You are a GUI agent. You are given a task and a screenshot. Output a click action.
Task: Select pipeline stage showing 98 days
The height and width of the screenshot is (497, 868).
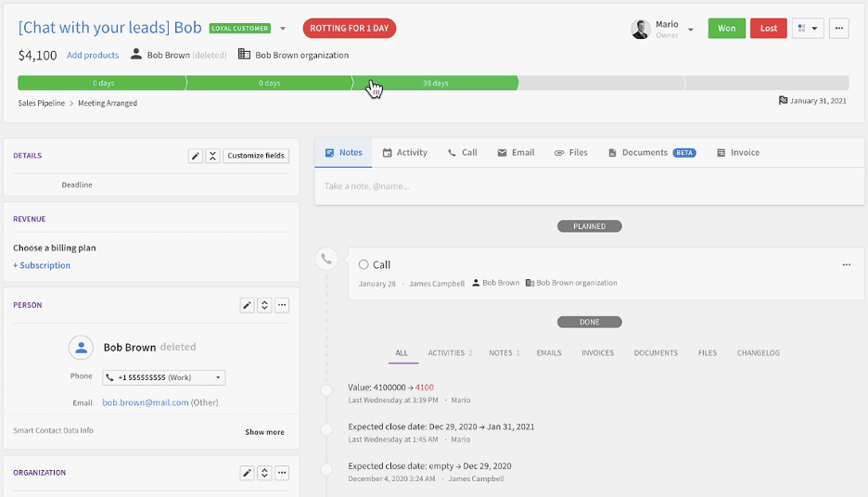(435, 83)
